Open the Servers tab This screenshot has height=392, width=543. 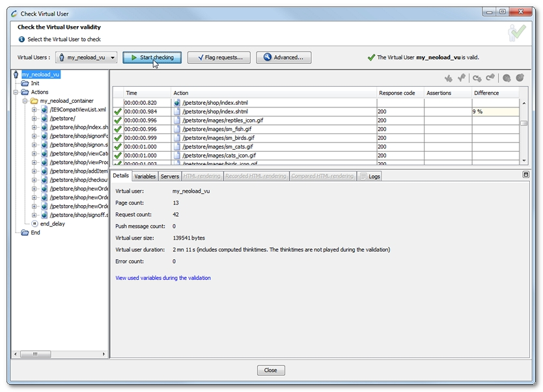(x=170, y=176)
